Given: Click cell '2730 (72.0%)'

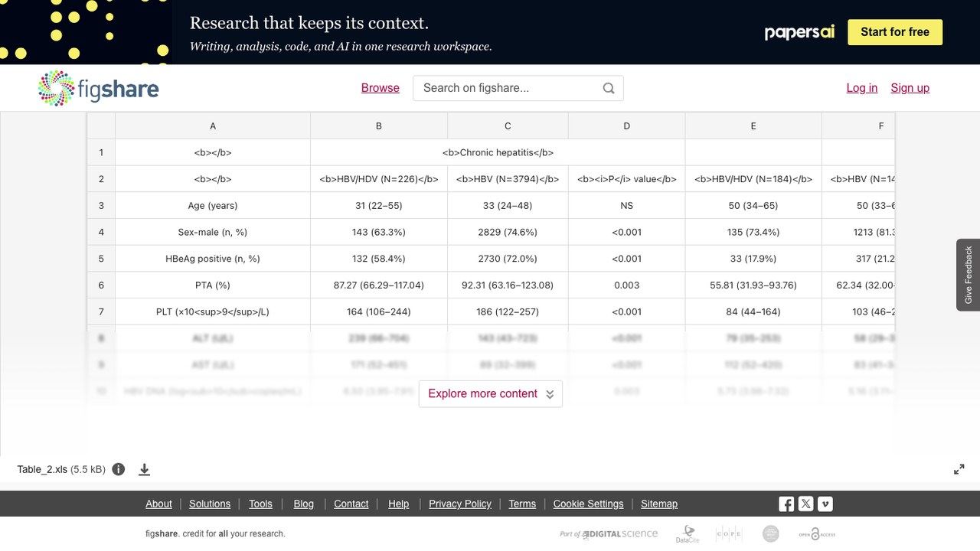Looking at the screenshot, I should click(508, 259).
